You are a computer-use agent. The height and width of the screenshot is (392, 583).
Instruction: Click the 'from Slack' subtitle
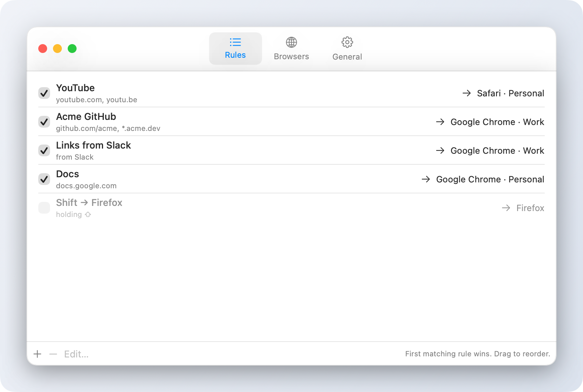pos(75,157)
